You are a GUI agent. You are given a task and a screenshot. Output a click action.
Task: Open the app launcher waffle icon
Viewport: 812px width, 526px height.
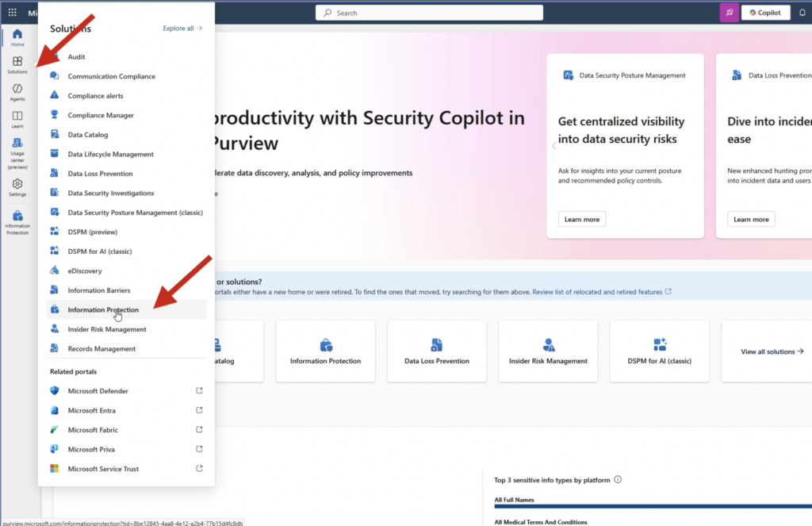pyautogui.click(x=13, y=13)
